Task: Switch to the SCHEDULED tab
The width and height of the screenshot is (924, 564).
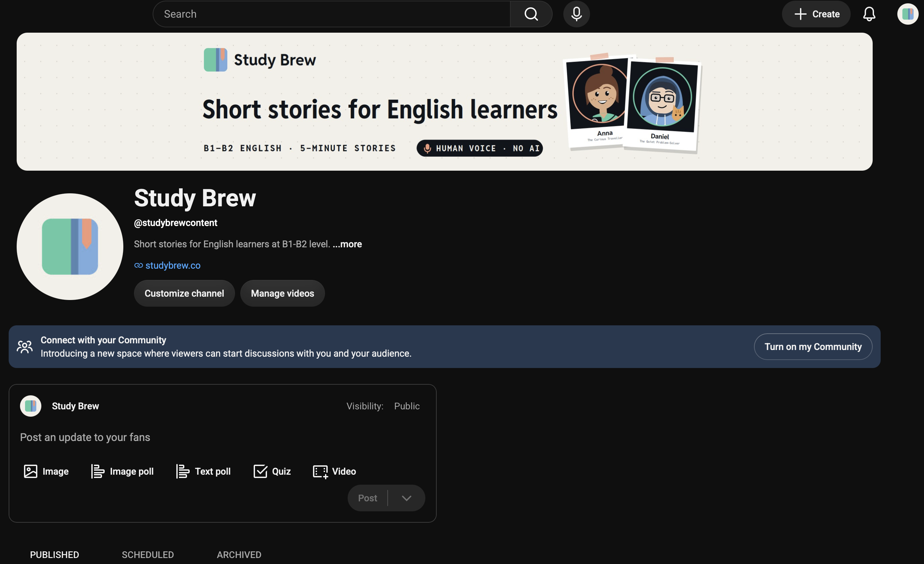Action: pyautogui.click(x=148, y=554)
